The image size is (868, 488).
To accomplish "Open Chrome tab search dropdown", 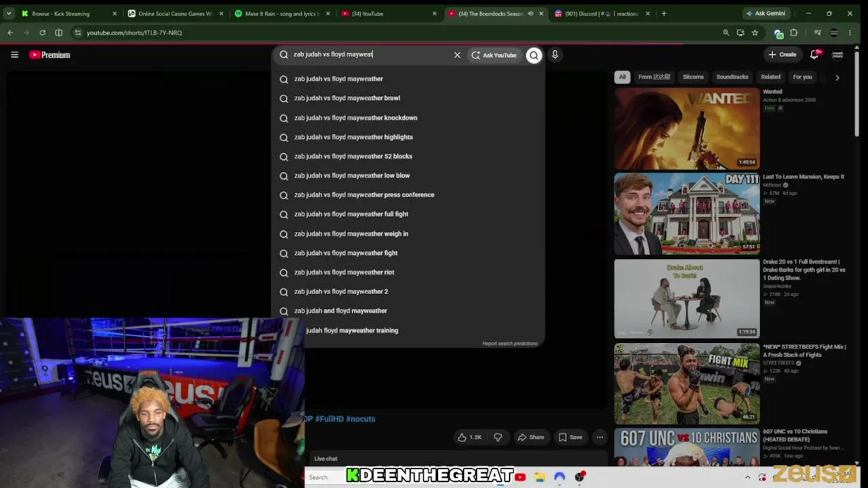I will click(x=8, y=14).
